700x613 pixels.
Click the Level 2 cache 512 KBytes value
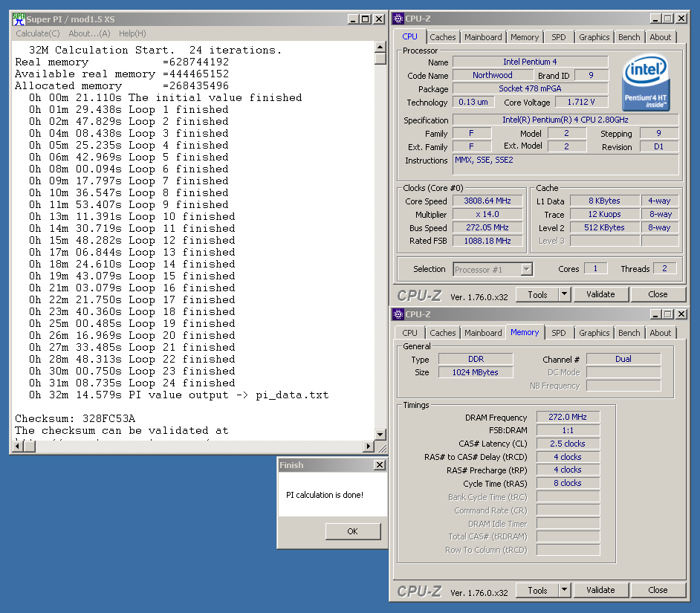tap(604, 227)
